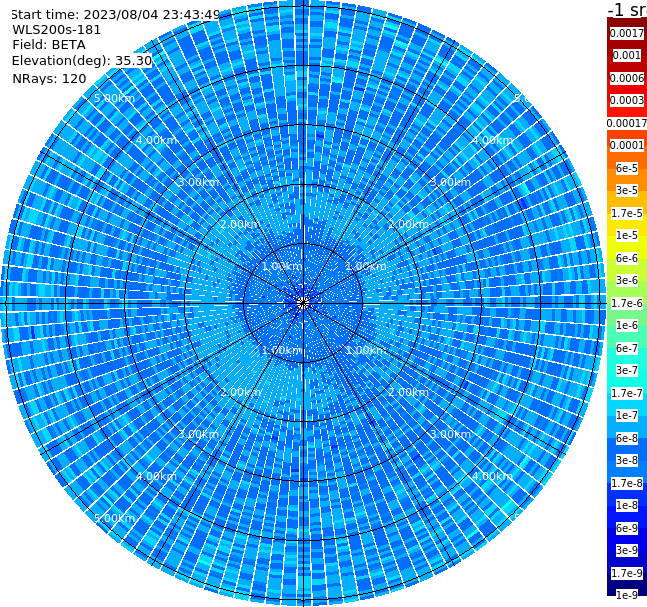This screenshot has width=647, height=607.
Task: Select the 1e-8 scale tick label
Action: click(x=627, y=505)
